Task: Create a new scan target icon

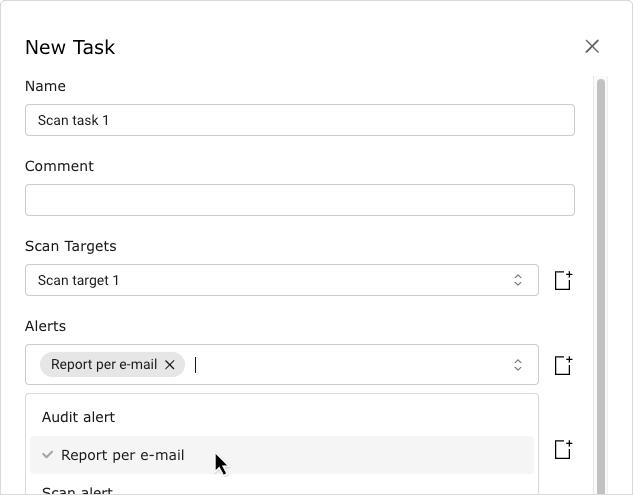Action: [563, 280]
